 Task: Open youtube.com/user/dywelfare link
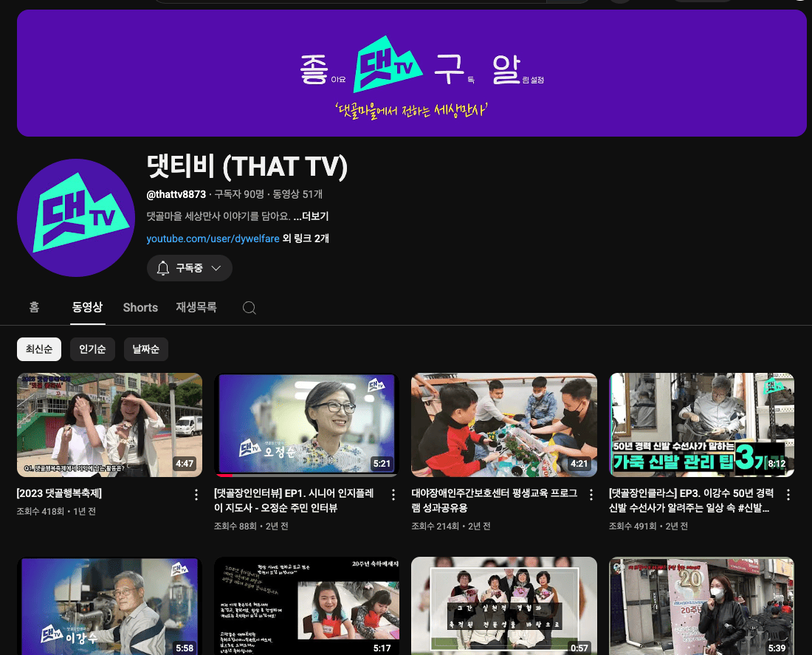[x=213, y=239]
